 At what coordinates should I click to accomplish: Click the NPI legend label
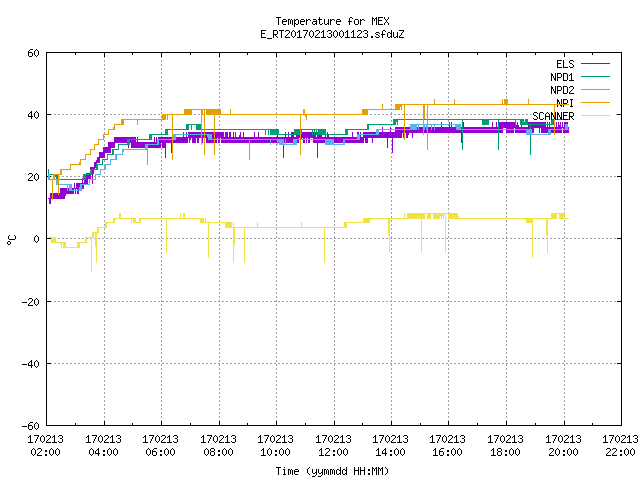pos(565,103)
